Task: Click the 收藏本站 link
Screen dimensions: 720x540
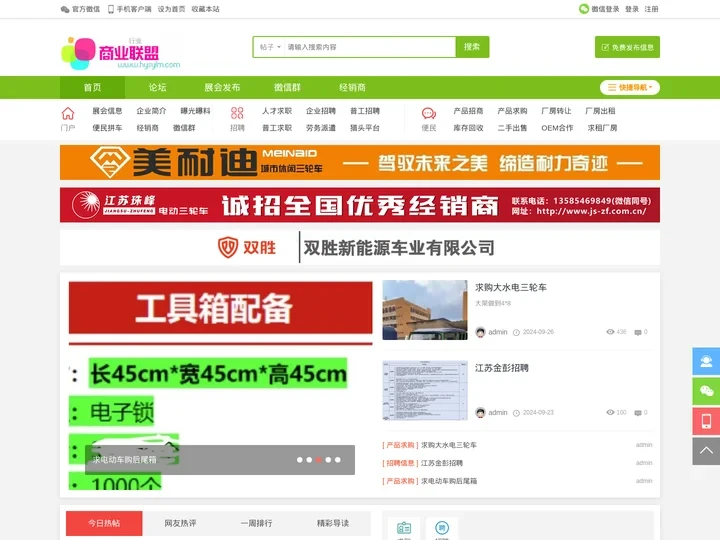Action: click(205, 9)
